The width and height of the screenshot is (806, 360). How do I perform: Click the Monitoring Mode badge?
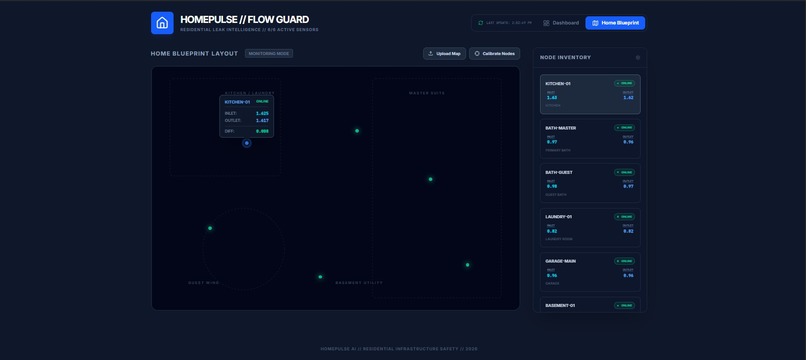(x=269, y=53)
